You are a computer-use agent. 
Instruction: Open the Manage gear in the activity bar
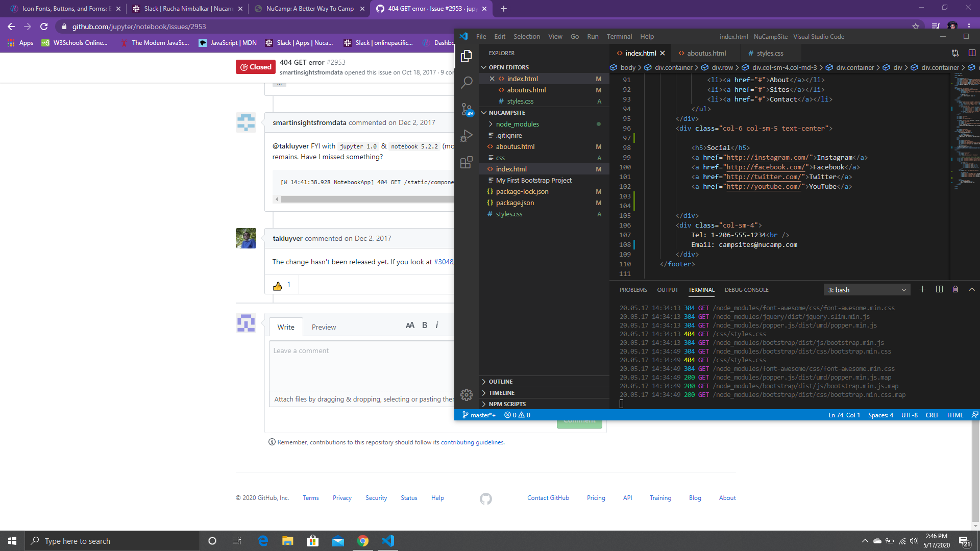[466, 394]
